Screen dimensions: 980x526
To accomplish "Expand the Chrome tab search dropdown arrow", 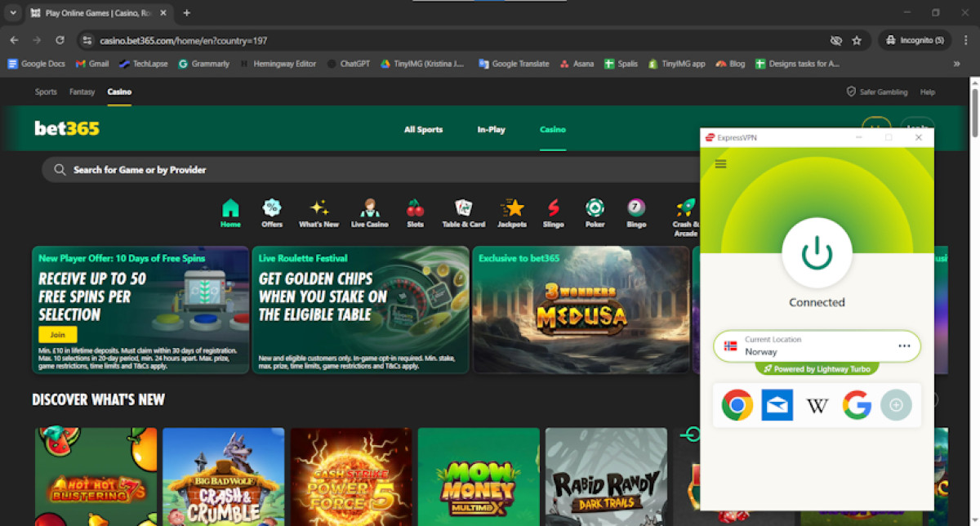I will pos(12,13).
